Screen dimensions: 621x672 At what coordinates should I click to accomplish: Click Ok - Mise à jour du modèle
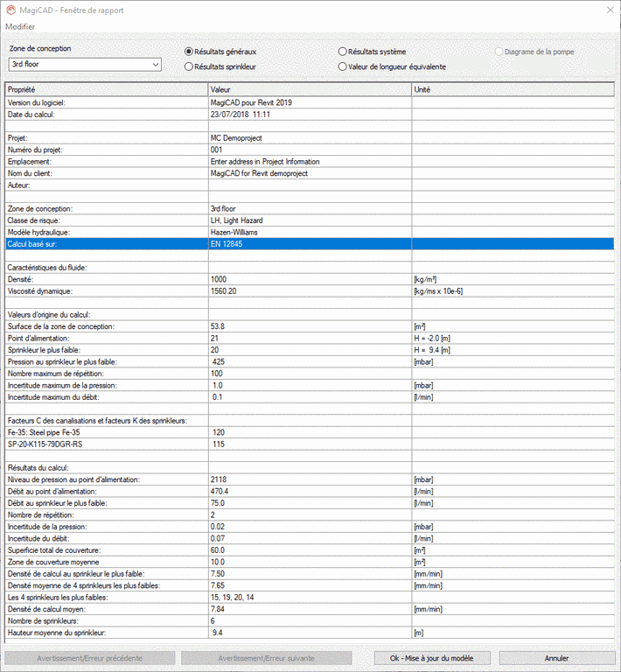click(432, 658)
